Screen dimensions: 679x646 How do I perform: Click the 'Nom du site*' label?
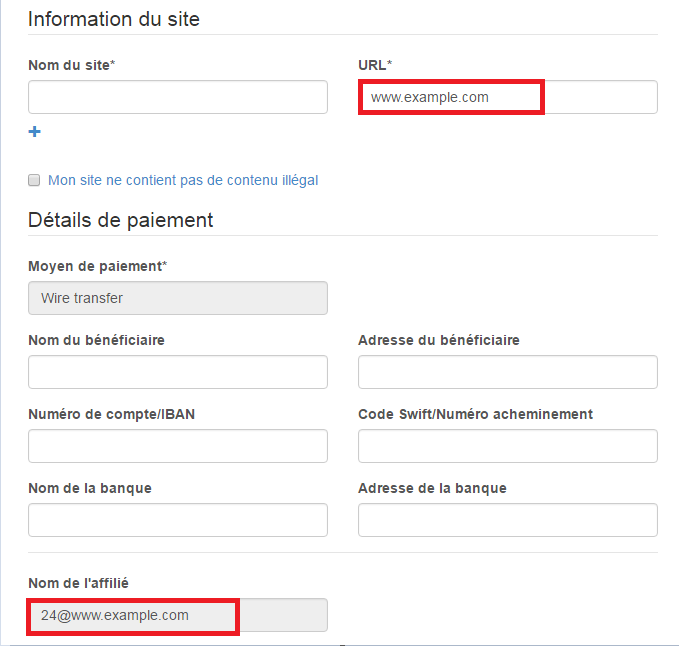coord(72,65)
